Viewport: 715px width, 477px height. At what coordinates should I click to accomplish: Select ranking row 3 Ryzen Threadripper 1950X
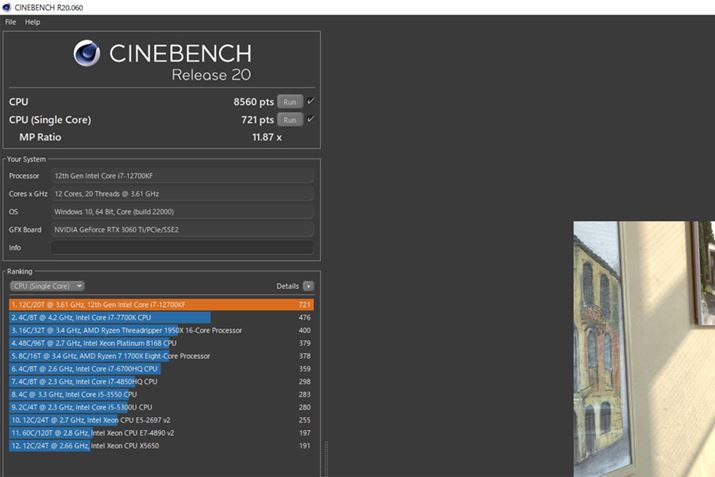point(161,330)
